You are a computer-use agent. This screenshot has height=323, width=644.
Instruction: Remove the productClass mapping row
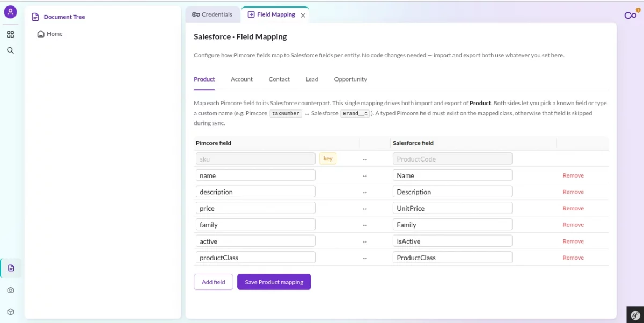point(573,258)
